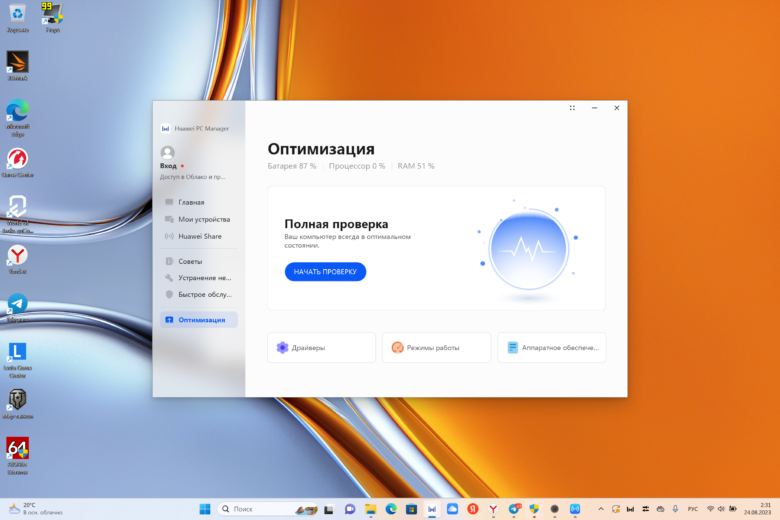The height and width of the screenshot is (520, 780).
Task: Open the Аппаратное обеспече... card
Action: click(x=552, y=347)
